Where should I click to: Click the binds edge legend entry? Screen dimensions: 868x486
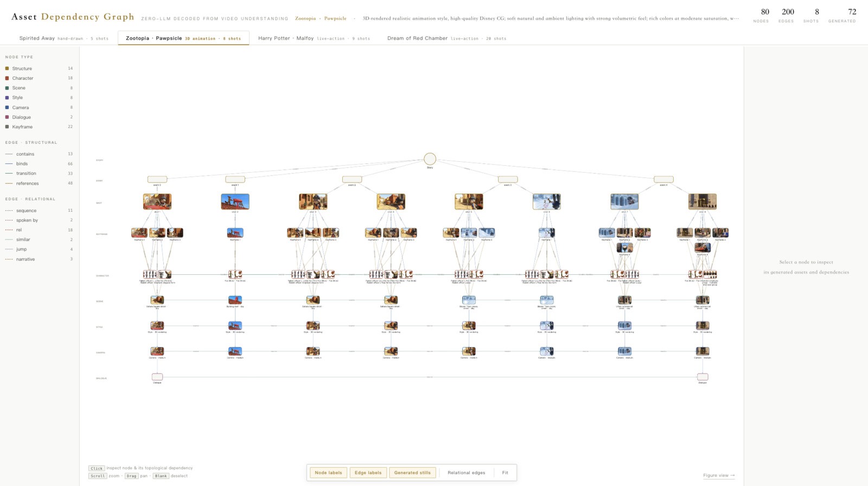click(x=39, y=164)
